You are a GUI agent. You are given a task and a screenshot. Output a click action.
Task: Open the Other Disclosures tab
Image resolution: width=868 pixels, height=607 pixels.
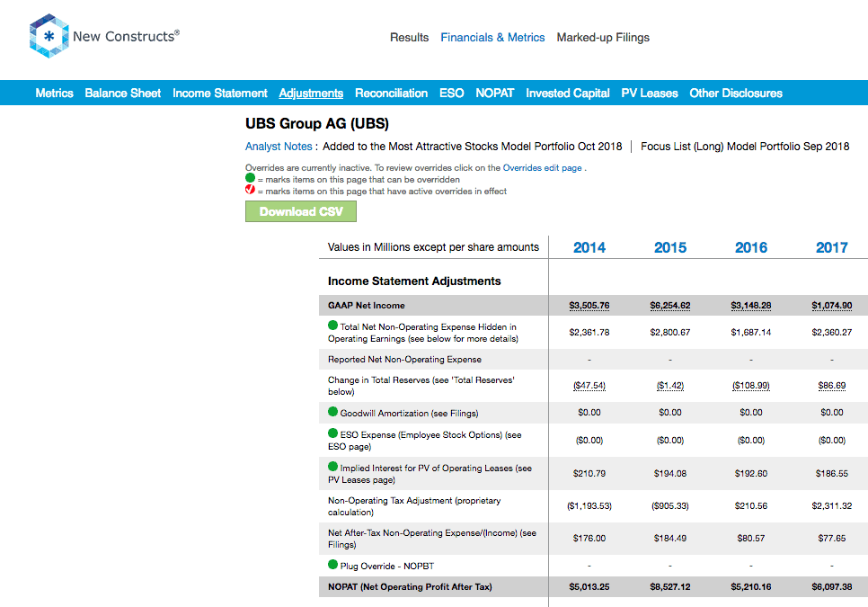pos(736,93)
